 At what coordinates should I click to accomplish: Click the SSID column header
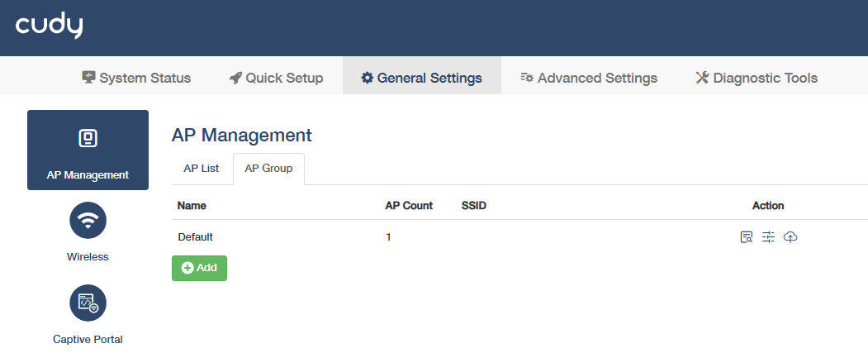pos(474,205)
